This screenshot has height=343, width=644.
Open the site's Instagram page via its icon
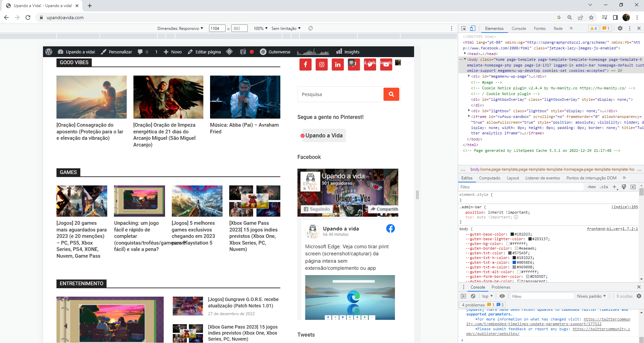pos(321,65)
